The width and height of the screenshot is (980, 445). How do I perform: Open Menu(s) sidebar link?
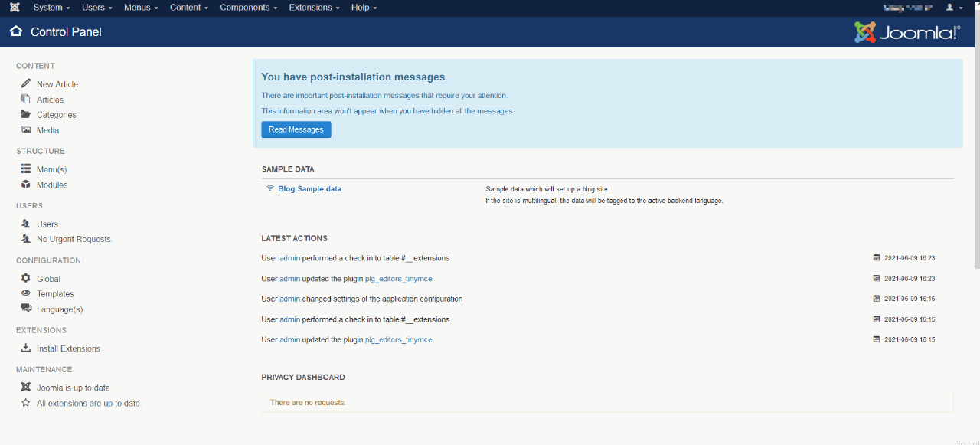click(x=51, y=169)
